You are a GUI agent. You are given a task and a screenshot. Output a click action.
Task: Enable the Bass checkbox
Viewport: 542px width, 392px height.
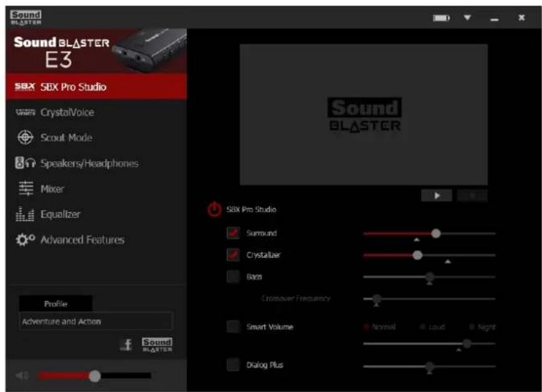tap(233, 277)
